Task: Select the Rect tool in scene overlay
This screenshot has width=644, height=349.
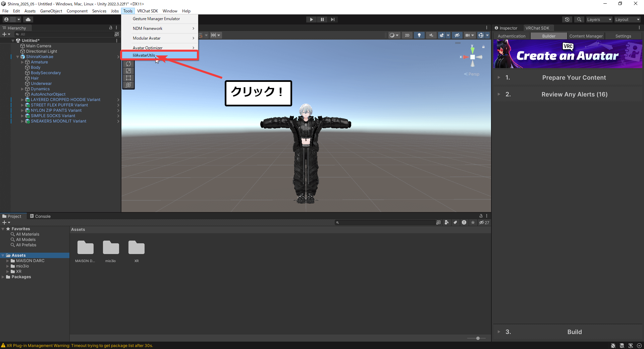Action: pyautogui.click(x=128, y=78)
